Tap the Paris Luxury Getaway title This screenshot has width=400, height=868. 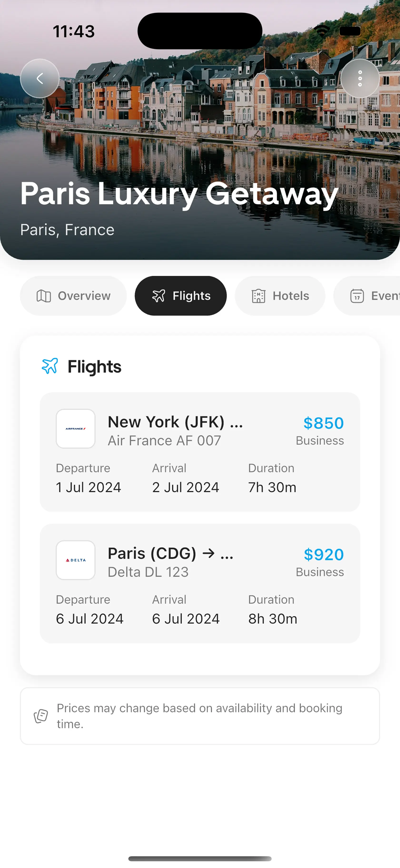click(179, 193)
